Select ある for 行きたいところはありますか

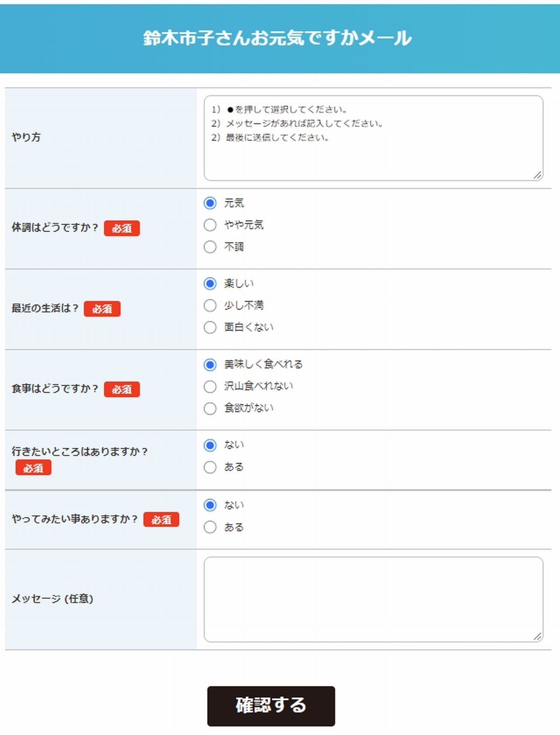click(210, 467)
